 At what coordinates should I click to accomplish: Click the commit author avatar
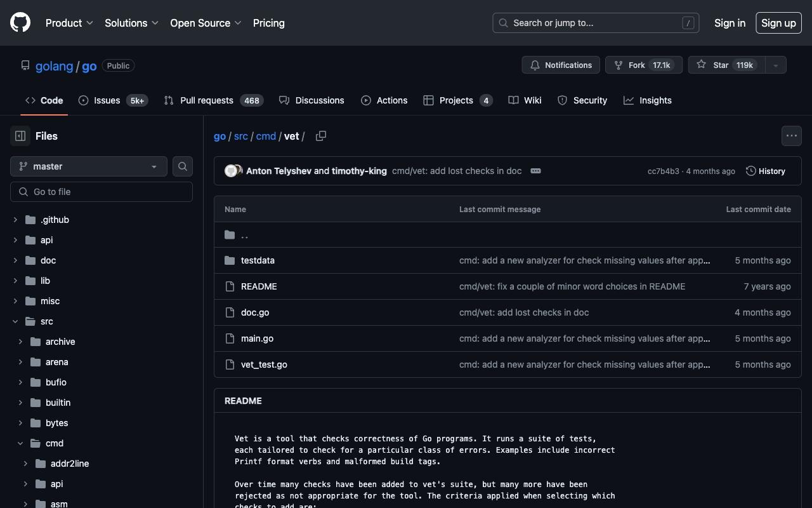pyautogui.click(x=231, y=171)
